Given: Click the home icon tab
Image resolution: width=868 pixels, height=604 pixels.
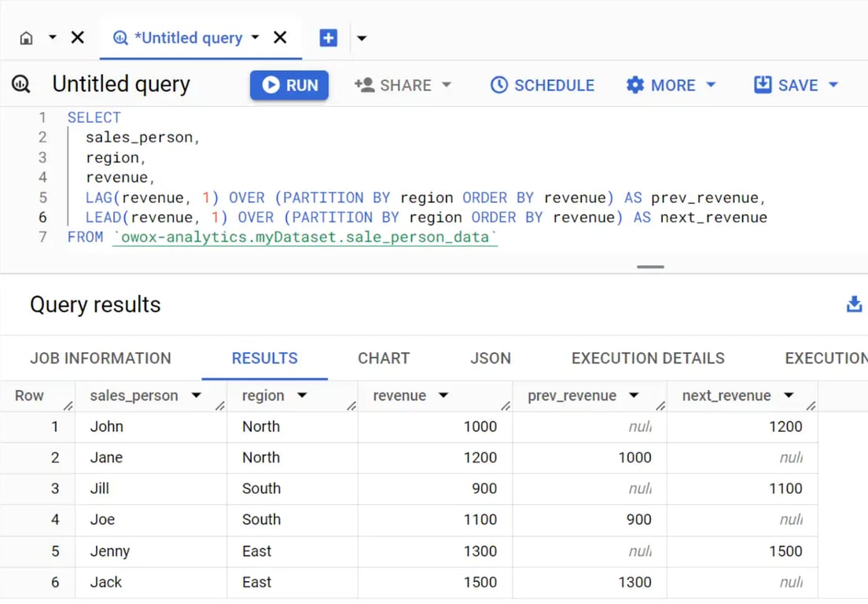Looking at the screenshot, I should (26, 39).
